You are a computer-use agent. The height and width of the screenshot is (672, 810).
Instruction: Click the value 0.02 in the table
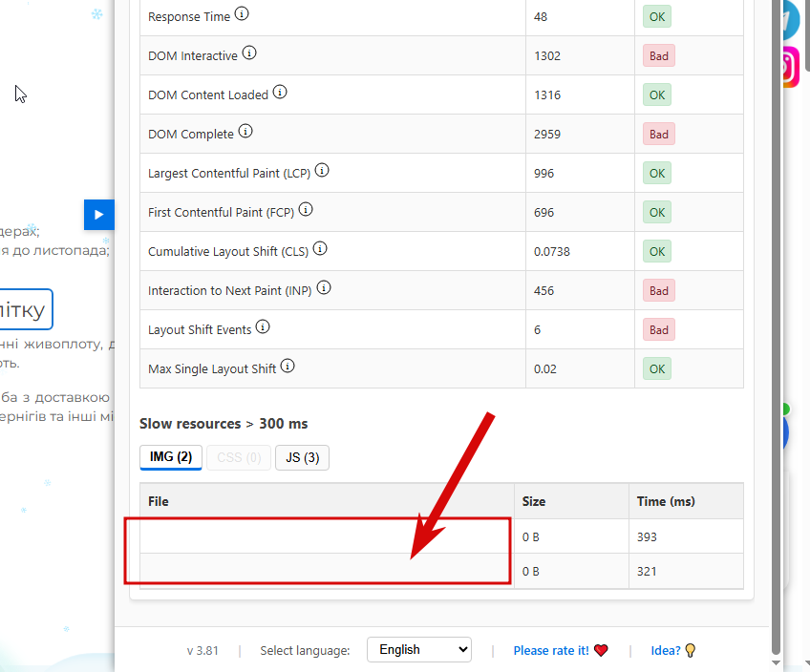tap(545, 369)
